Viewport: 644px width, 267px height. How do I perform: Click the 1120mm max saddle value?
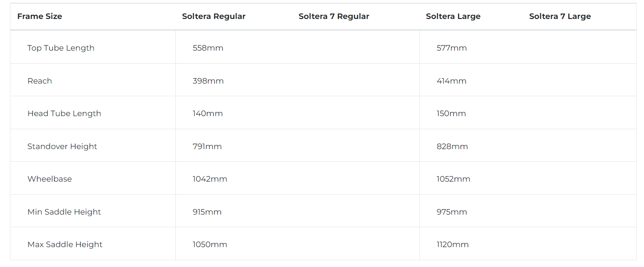click(453, 244)
